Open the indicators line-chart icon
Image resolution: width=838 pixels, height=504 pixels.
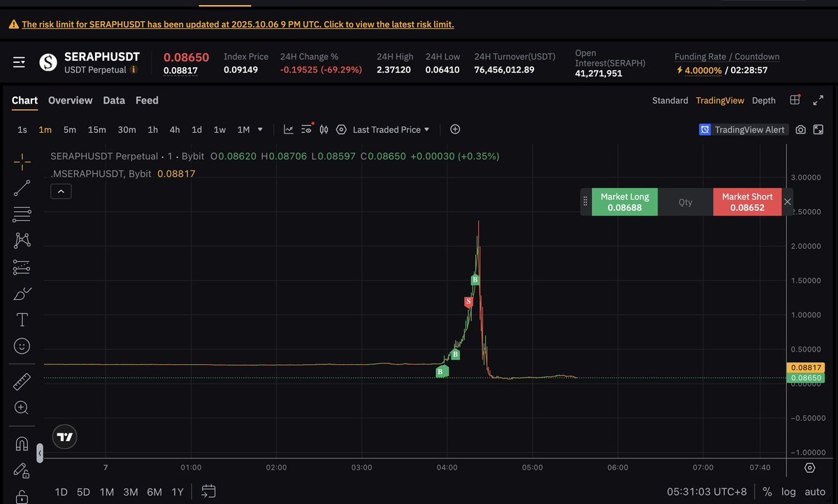[289, 129]
